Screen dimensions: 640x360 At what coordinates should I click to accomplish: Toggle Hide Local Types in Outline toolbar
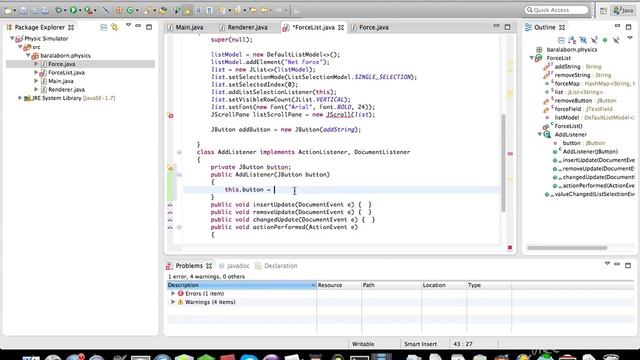click(x=616, y=40)
